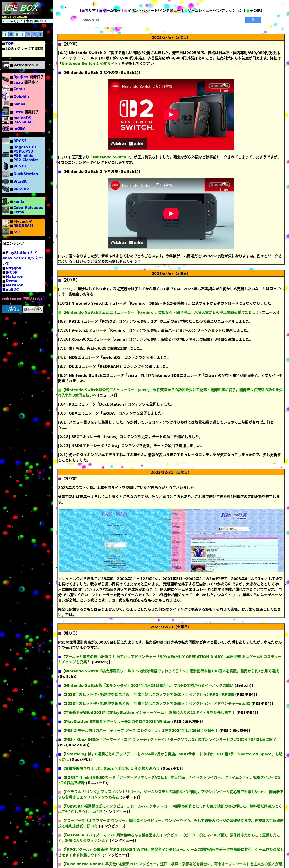Image resolution: width=289 pixels, height=868 pixels.
Task: Open the Starfield update news link
Action: (170, 756)
